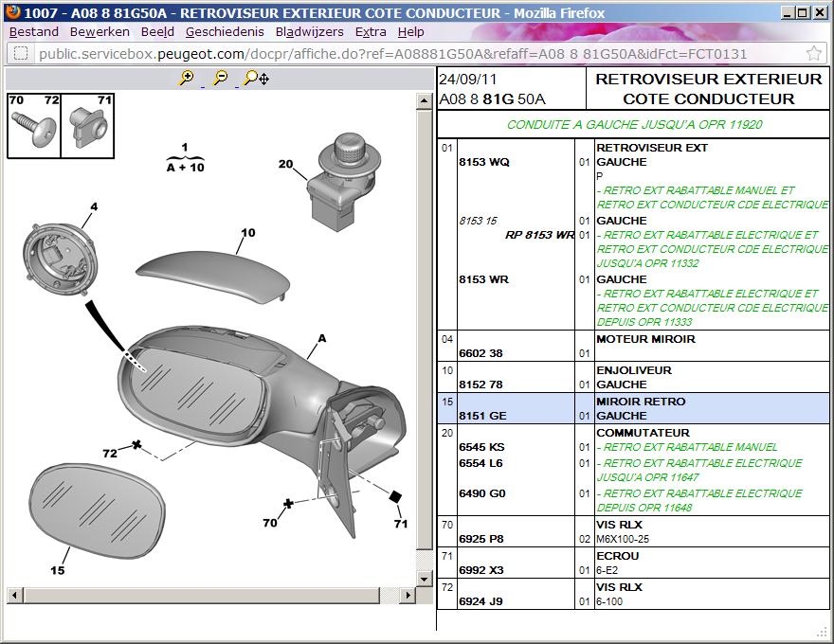
Task: Click part number 6992 X3
Action: 480,571
